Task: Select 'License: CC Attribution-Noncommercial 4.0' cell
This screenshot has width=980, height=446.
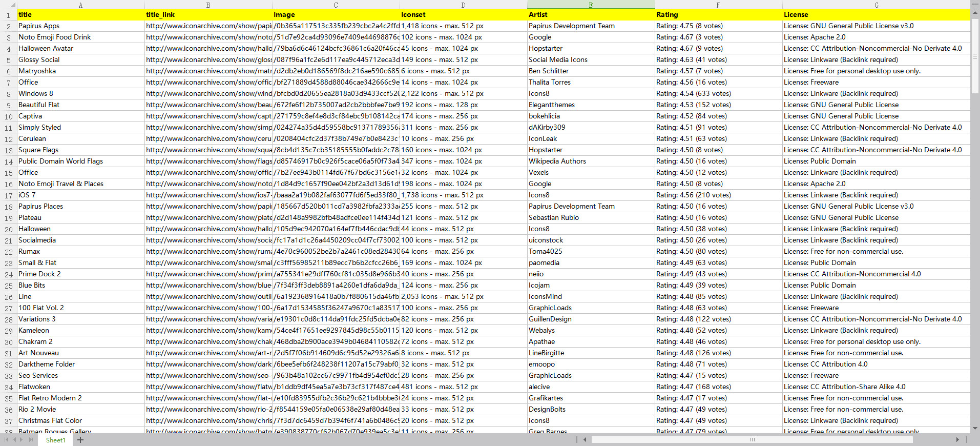Action: point(877,274)
